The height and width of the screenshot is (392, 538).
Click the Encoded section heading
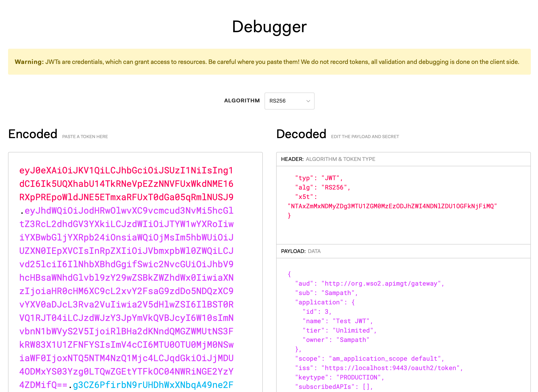[32, 134]
